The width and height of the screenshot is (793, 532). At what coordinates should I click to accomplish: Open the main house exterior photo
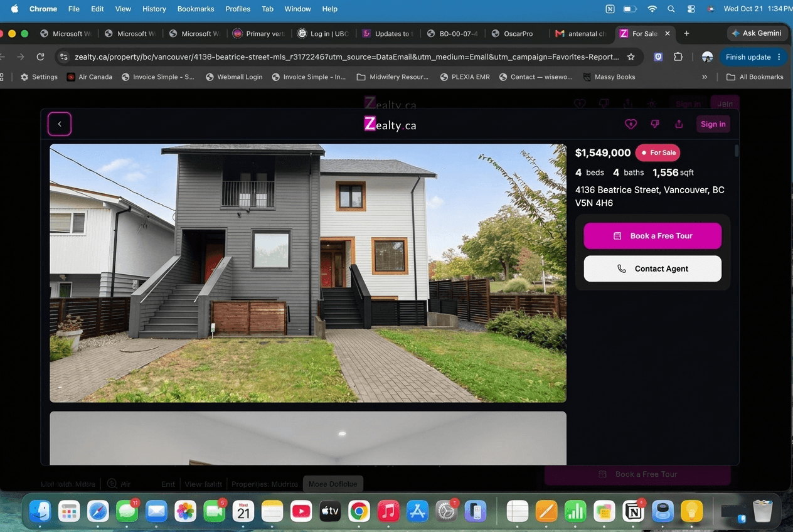tap(308, 274)
